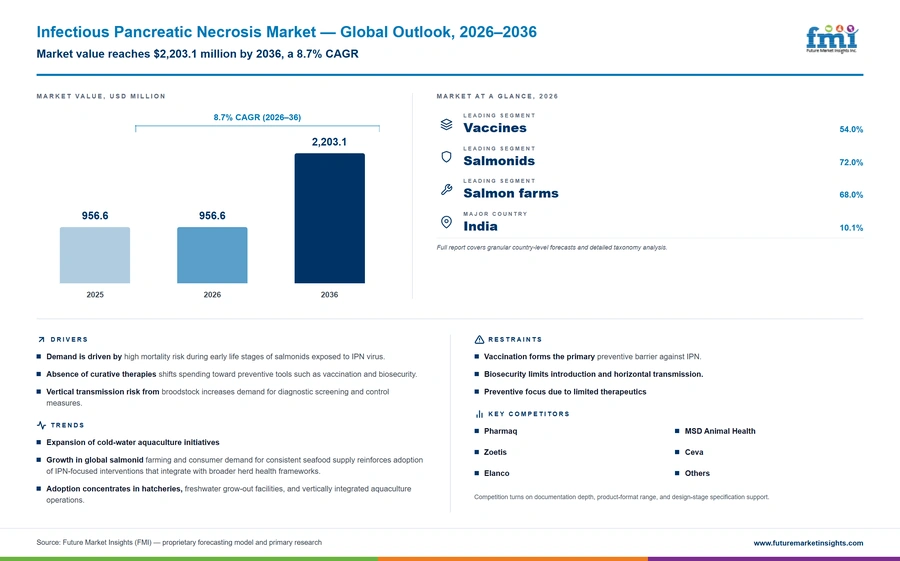Click the MARKET AT A GLANCE, 2026 heading

[x=497, y=96]
